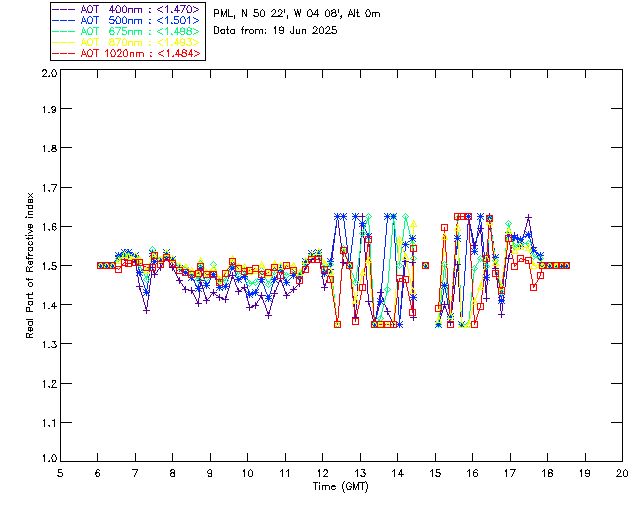This screenshot has width=640, height=512.
Task: Click the isolated data marker between hours 14 and 15
Action: tap(425, 265)
